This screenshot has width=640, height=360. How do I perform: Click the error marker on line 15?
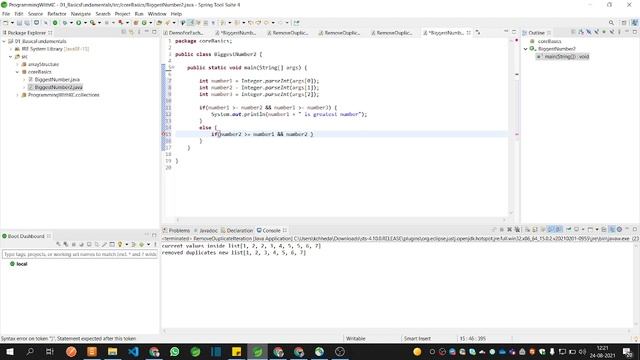tap(164, 134)
